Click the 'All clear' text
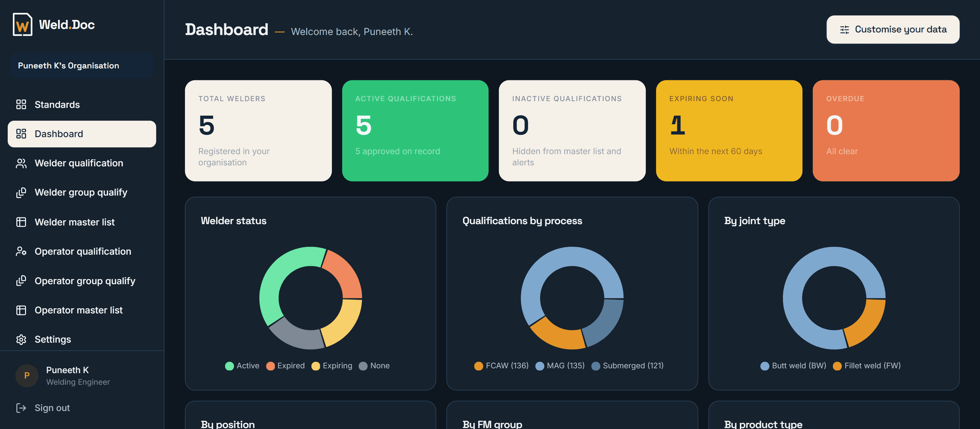The width and height of the screenshot is (980, 429). (x=842, y=151)
